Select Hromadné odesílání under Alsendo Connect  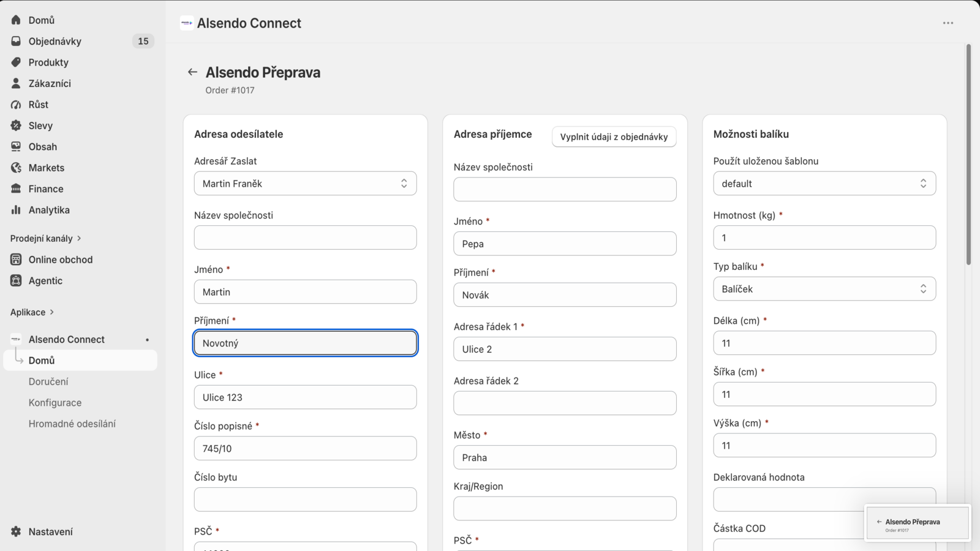pyautogui.click(x=72, y=424)
